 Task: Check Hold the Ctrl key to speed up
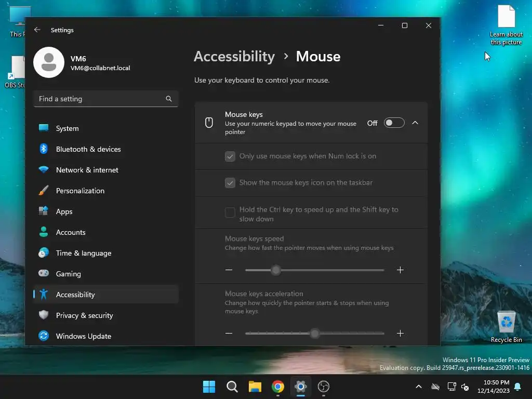[x=230, y=212]
